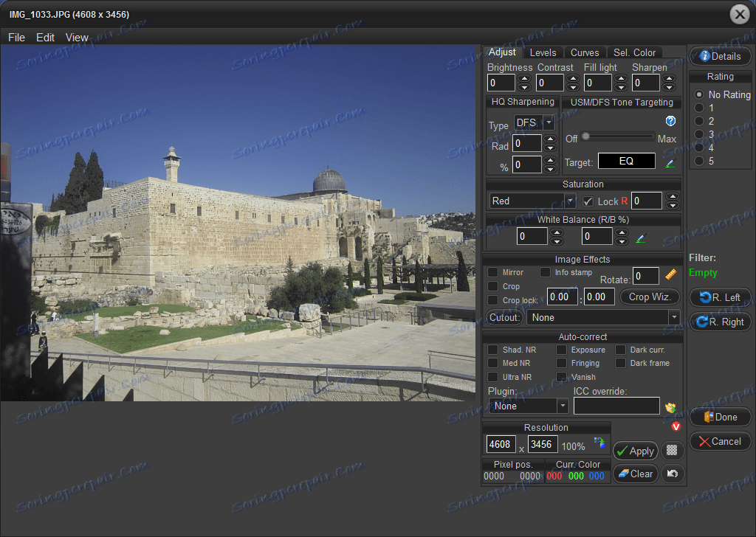Open the Cutout dropdown set to None
756x537 pixels.
(603, 317)
